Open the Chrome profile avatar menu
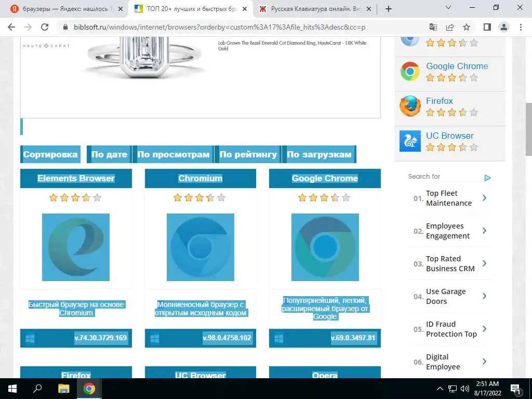 (x=504, y=27)
